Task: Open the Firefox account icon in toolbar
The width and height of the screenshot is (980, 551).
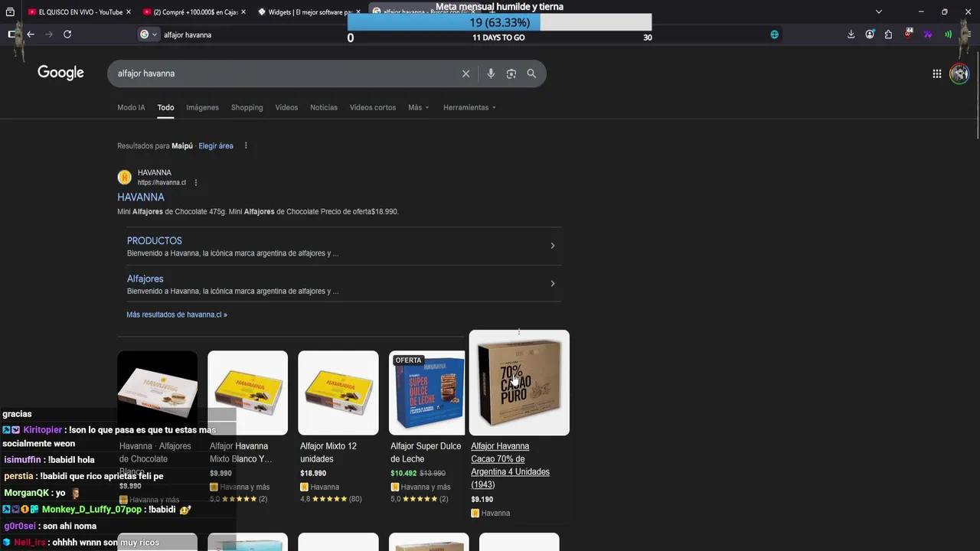Action: tap(870, 34)
